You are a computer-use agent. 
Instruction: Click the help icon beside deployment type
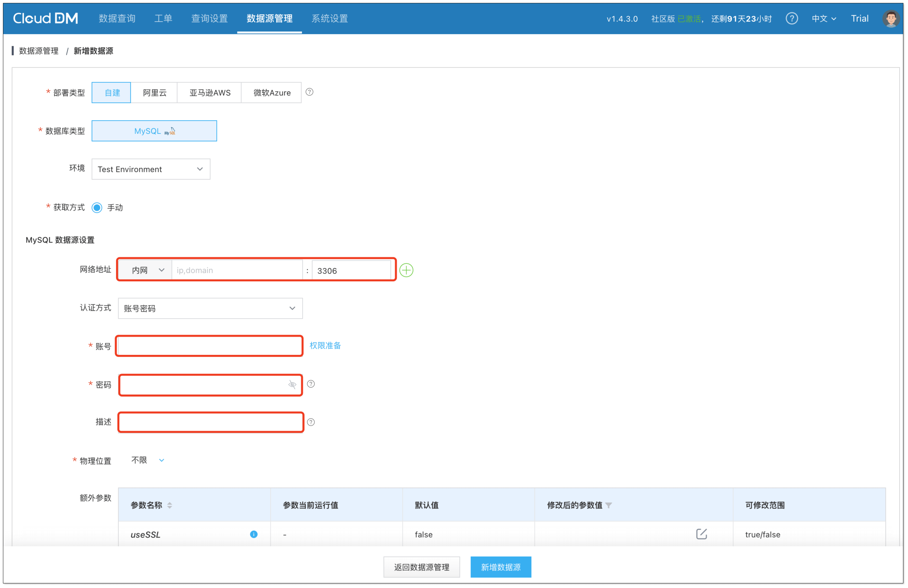[309, 92]
